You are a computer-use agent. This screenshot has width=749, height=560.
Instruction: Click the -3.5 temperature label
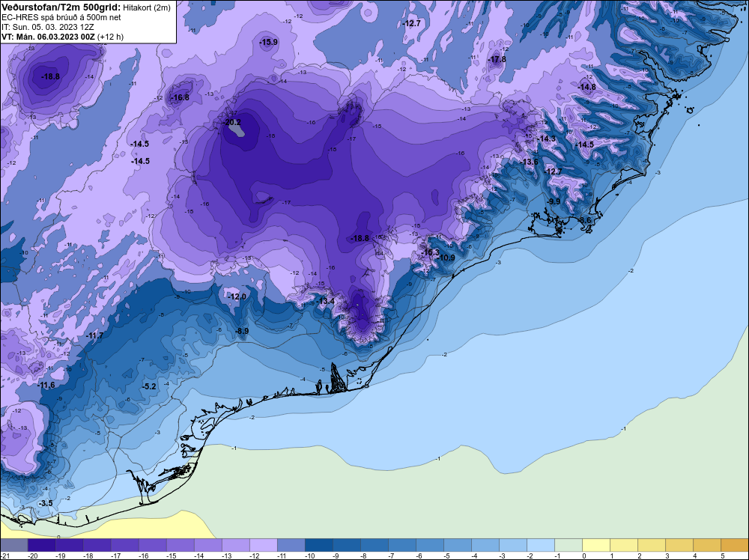point(46,504)
